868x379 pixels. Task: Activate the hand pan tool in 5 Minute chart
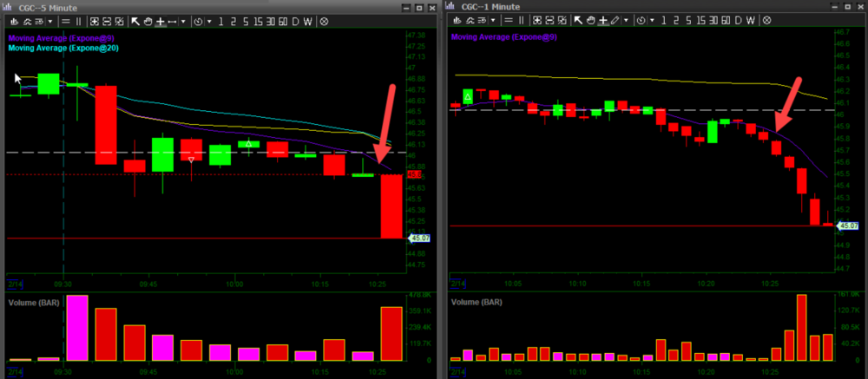pos(148,21)
